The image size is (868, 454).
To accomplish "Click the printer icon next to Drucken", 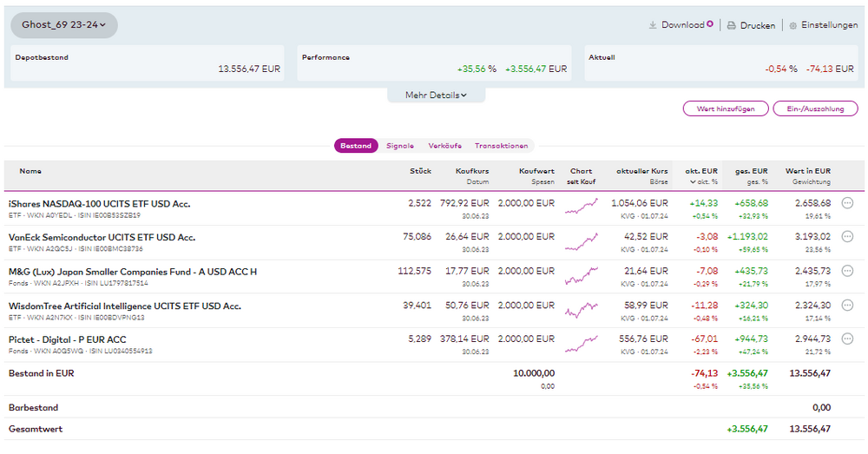I will [732, 26].
